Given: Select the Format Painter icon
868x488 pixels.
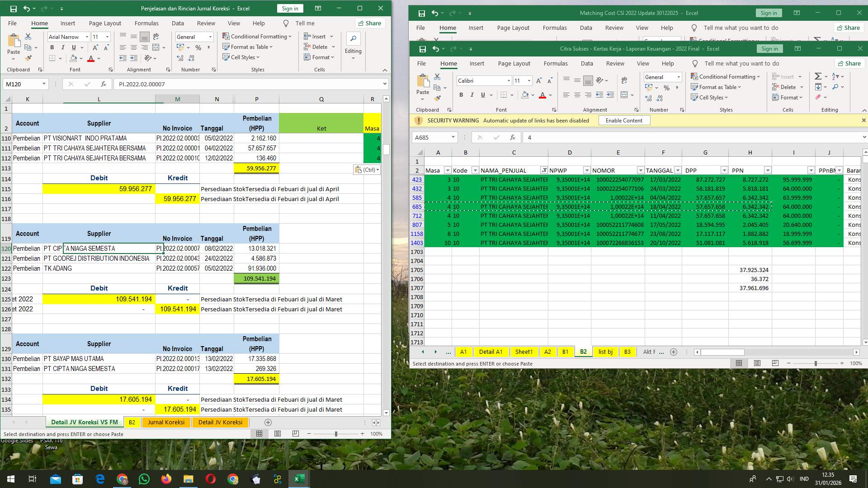Looking at the screenshot, I should click(x=28, y=58).
